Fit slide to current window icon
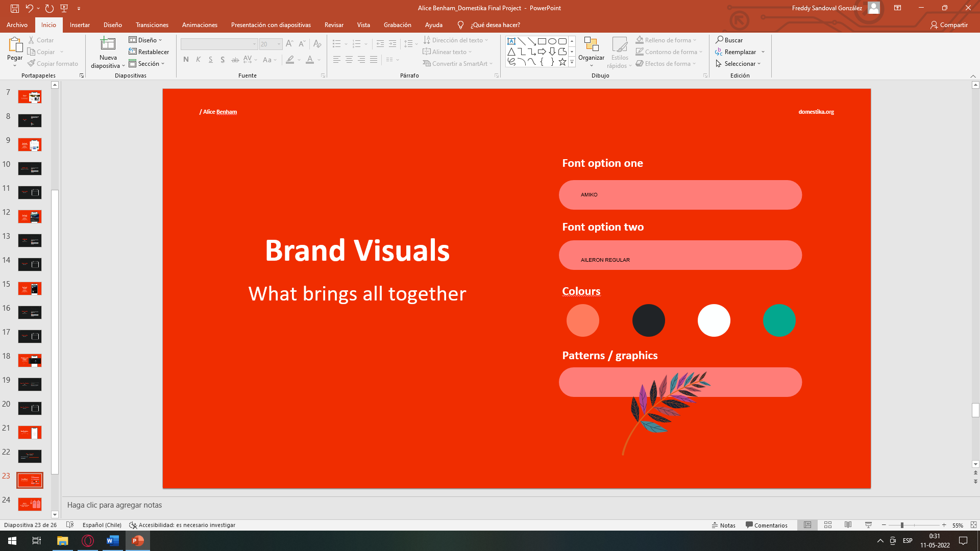Screen dimensions: 980x551 973,525
